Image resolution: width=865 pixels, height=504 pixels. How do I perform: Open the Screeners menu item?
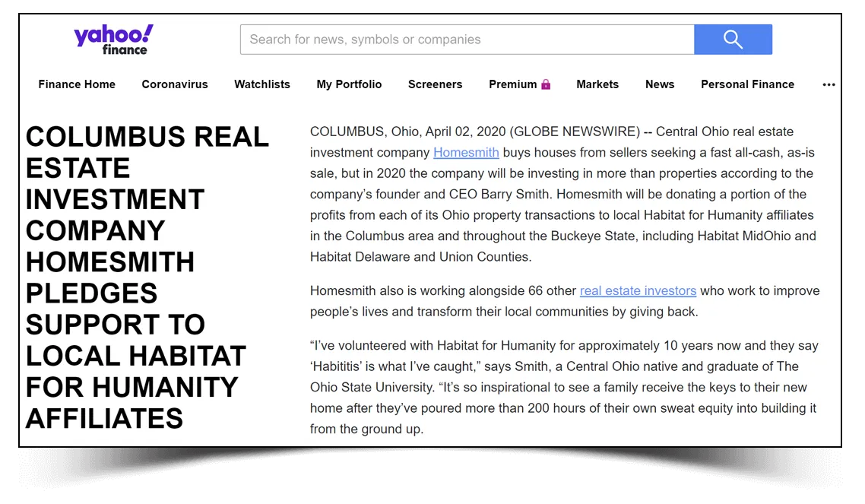pyautogui.click(x=436, y=84)
